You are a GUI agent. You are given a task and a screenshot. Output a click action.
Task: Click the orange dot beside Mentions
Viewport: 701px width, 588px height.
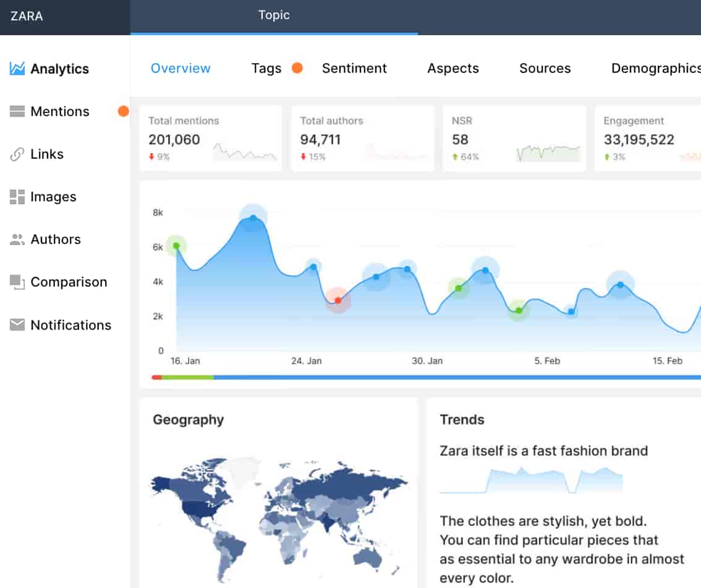click(x=124, y=111)
